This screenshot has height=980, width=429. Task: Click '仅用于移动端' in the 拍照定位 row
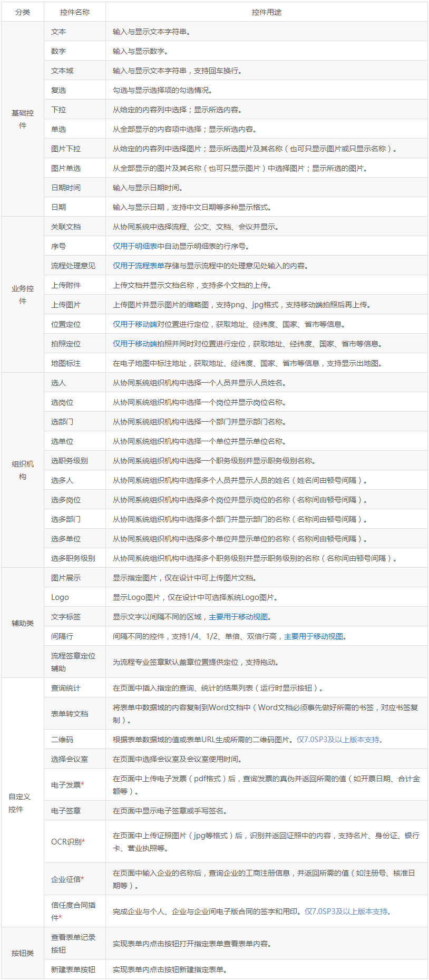[135, 344]
